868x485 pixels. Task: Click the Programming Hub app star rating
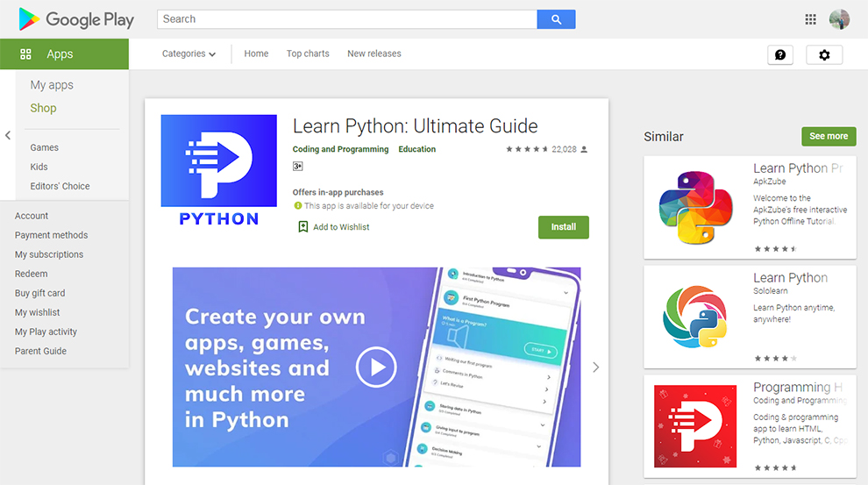(x=776, y=467)
